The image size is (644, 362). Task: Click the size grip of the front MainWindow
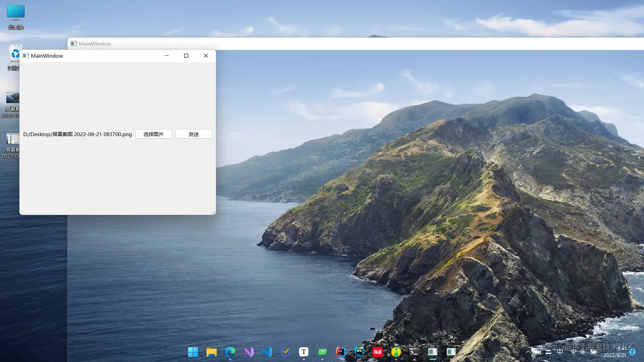(x=213, y=212)
